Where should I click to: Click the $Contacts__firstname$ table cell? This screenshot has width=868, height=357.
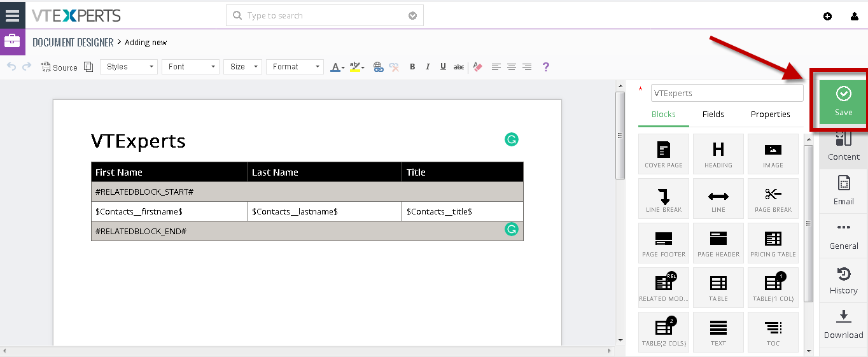(x=169, y=211)
